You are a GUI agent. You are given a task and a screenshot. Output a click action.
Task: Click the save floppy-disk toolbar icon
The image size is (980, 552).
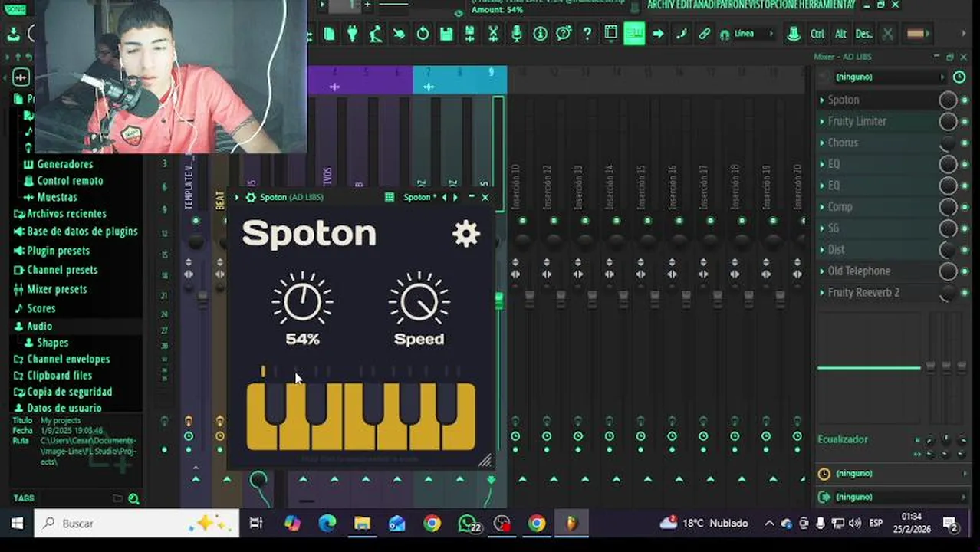(446, 34)
